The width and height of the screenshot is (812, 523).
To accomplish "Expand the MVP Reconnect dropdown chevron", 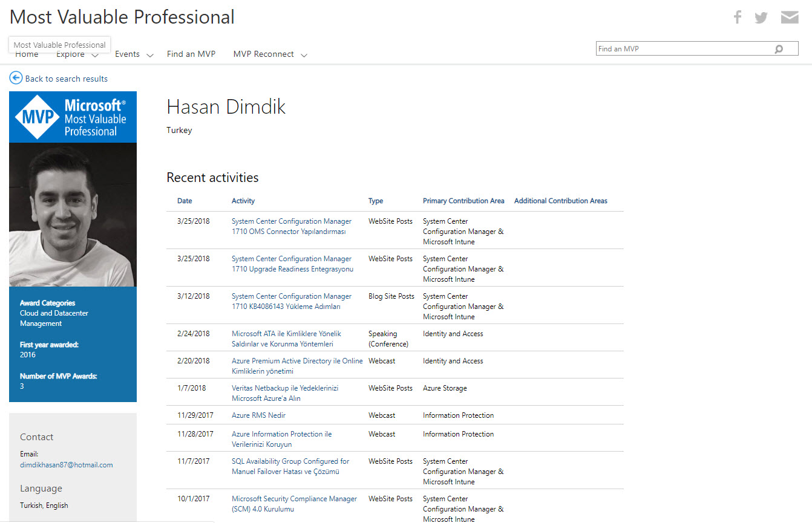I will [x=304, y=56].
